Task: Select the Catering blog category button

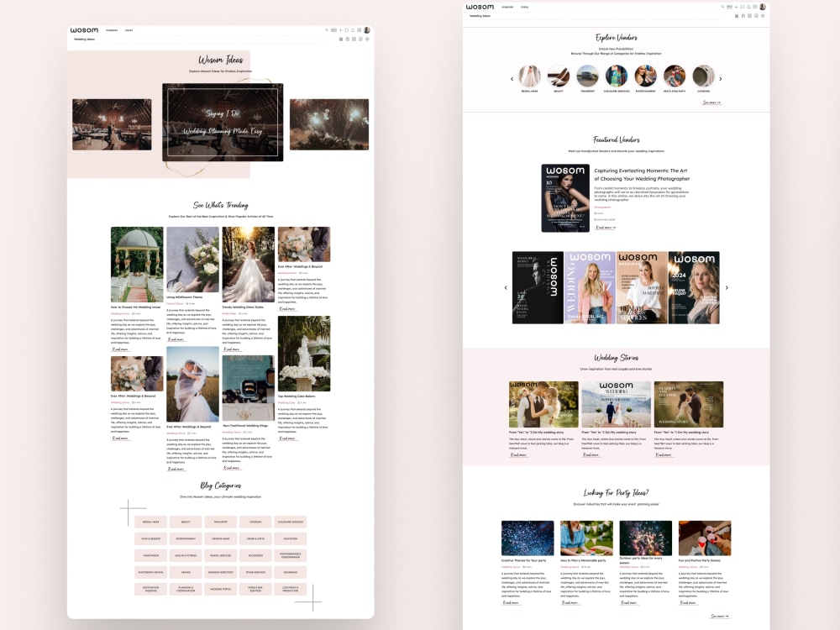Action: (255, 522)
